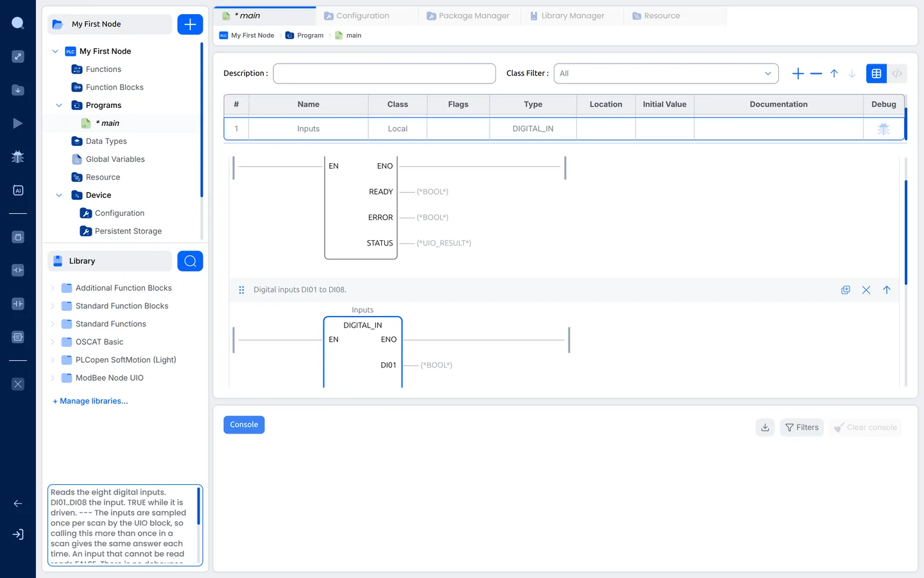The width and height of the screenshot is (924, 578).
Task: Select the coil tool in sidebar
Action: [x=18, y=270]
